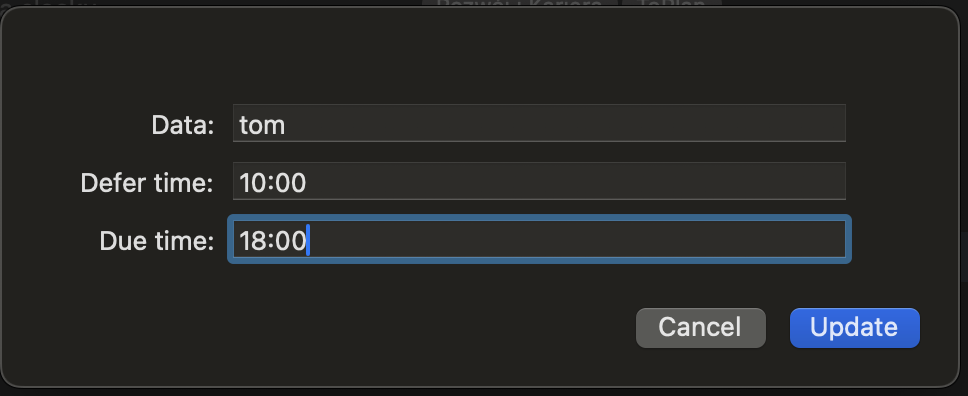The image size is (968, 396).
Task: Click empty right end of Due time field
Action: click(x=772, y=239)
